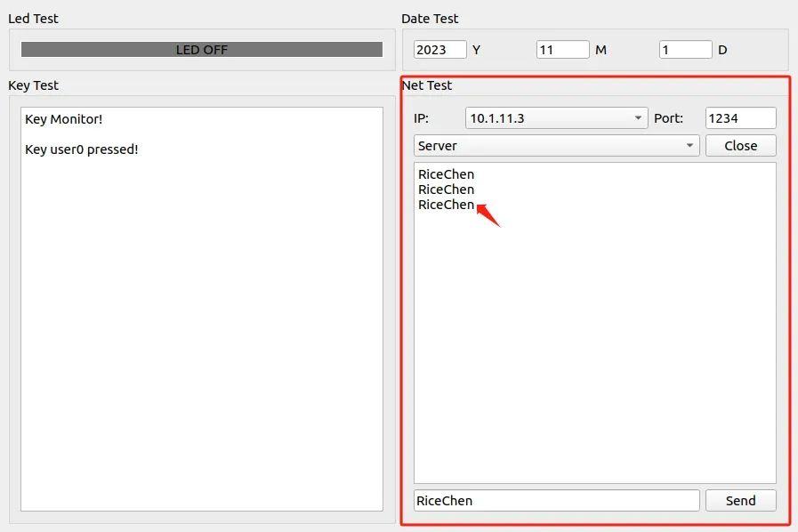Click the 'Key Monitor!' text line
This screenshot has height=532, width=798.
coord(64,119)
